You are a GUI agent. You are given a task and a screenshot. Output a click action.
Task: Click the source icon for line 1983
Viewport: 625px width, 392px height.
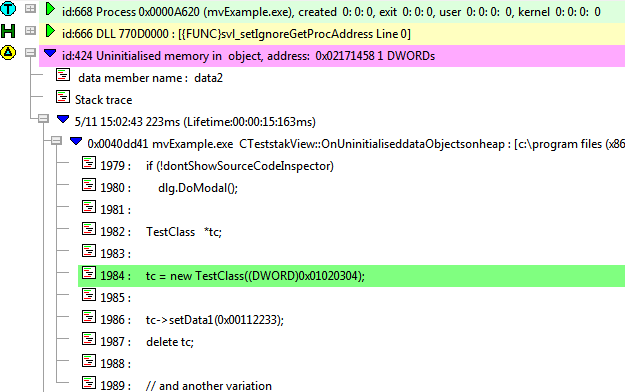[89, 250]
